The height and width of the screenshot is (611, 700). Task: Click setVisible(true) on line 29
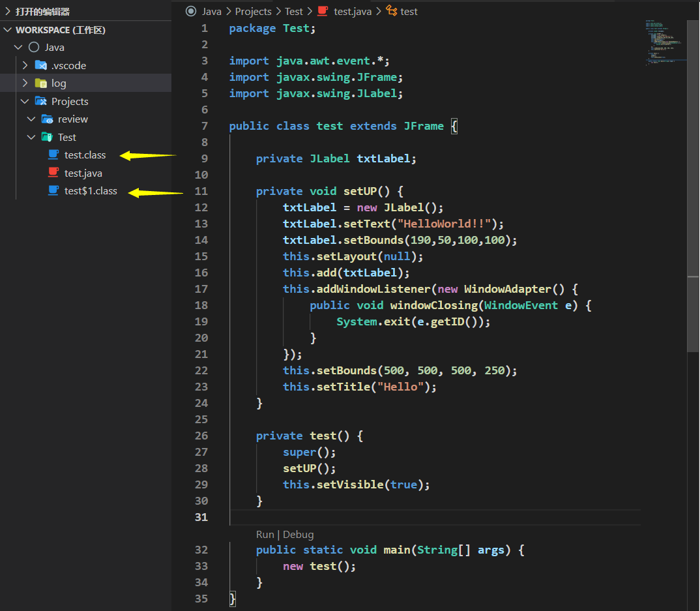373,485
